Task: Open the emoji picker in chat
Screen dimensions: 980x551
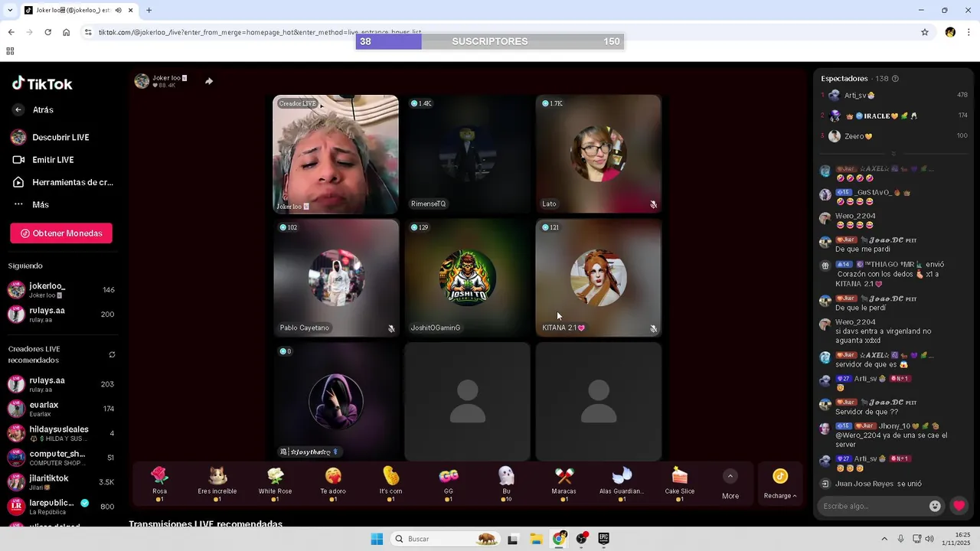Action: point(935,506)
